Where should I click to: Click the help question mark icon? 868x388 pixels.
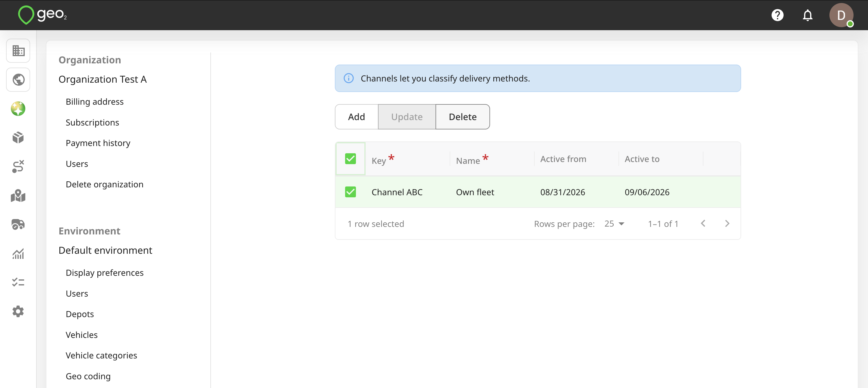[777, 15]
